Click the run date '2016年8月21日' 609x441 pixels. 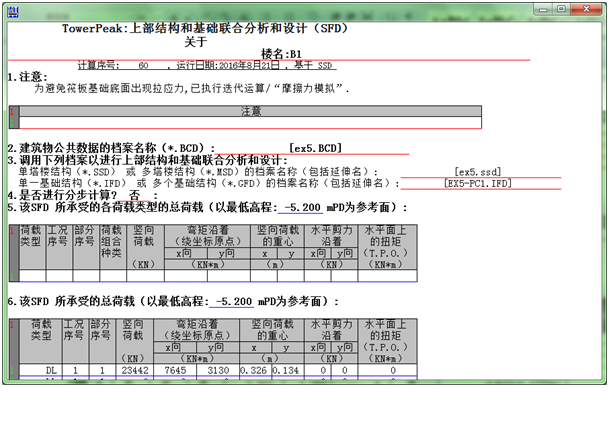pos(249,65)
